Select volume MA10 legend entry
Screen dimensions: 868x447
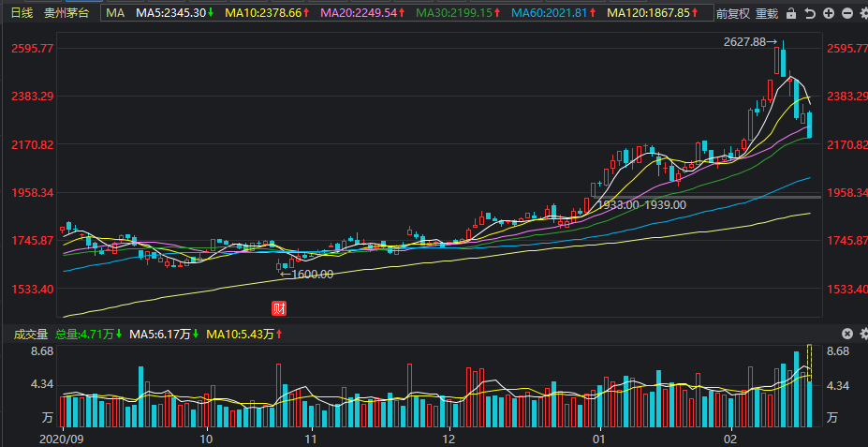coord(243,334)
